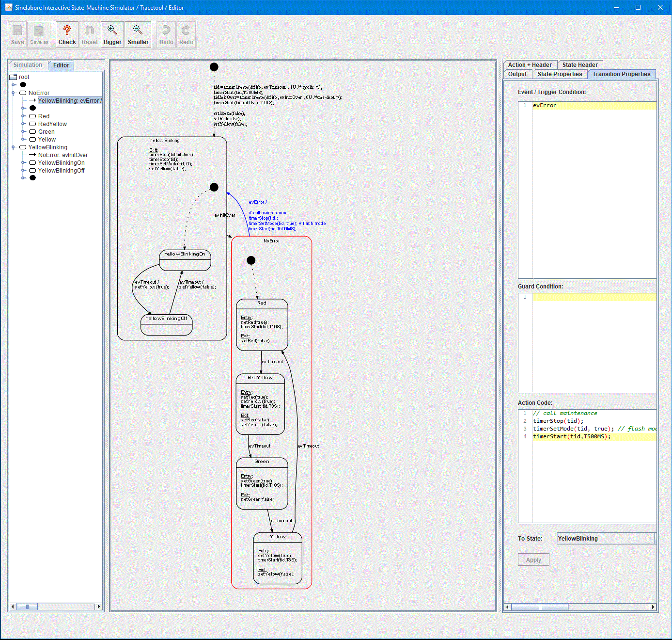Click the Save as icon
This screenshot has width=672, height=640.
click(x=39, y=34)
